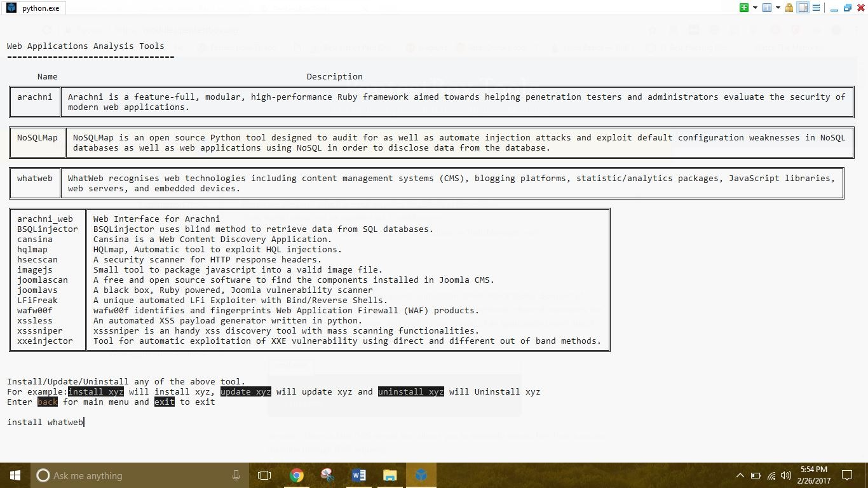Screen dimensions: 868x488
Task: Open the new console dropdown arrow
Action: pos(755,8)
